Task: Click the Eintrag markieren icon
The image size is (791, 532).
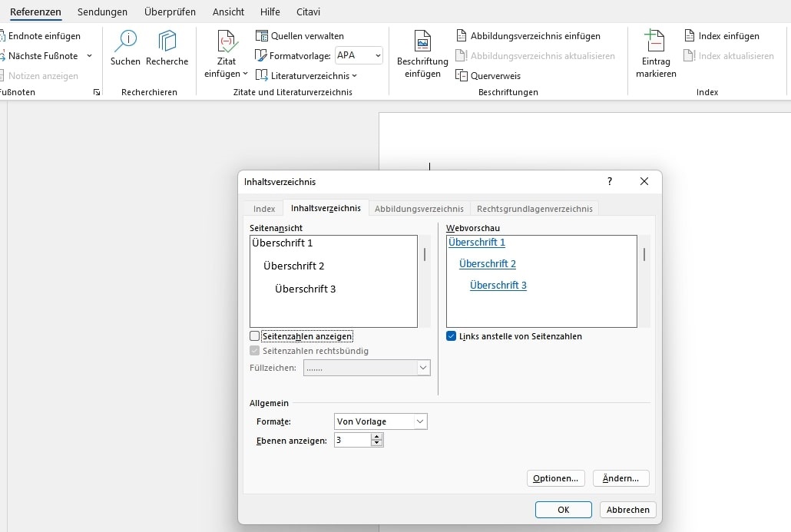Action: coord(655,41)
